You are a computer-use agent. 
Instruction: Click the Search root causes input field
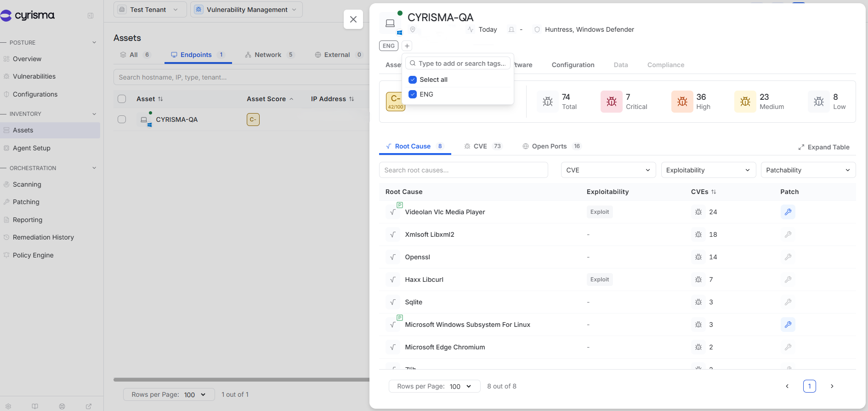(464, 170)
